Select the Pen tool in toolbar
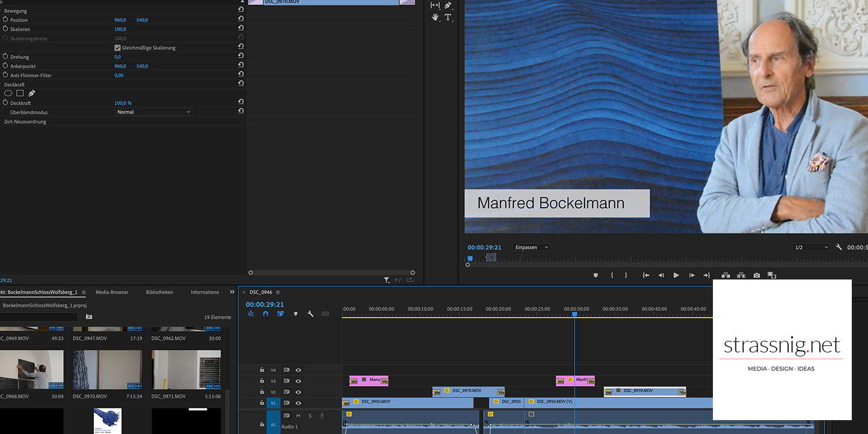This screenshot has width=868, height=434. pos(448,5)
